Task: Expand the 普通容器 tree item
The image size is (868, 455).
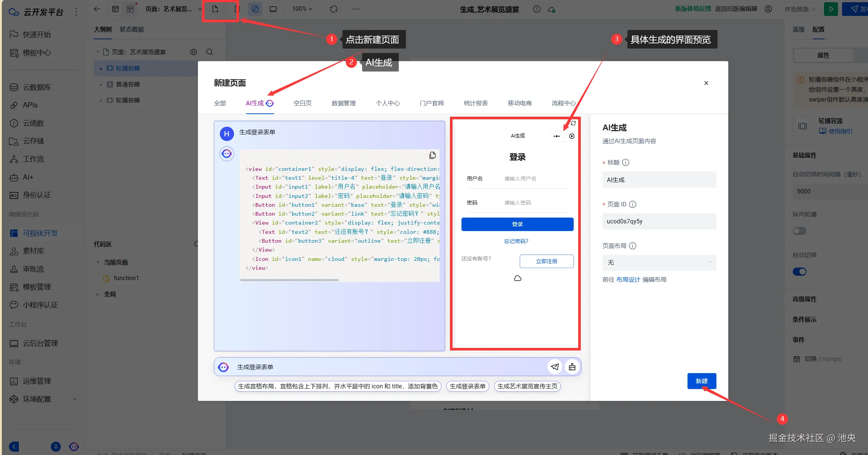Action: (x=101, y=84)
